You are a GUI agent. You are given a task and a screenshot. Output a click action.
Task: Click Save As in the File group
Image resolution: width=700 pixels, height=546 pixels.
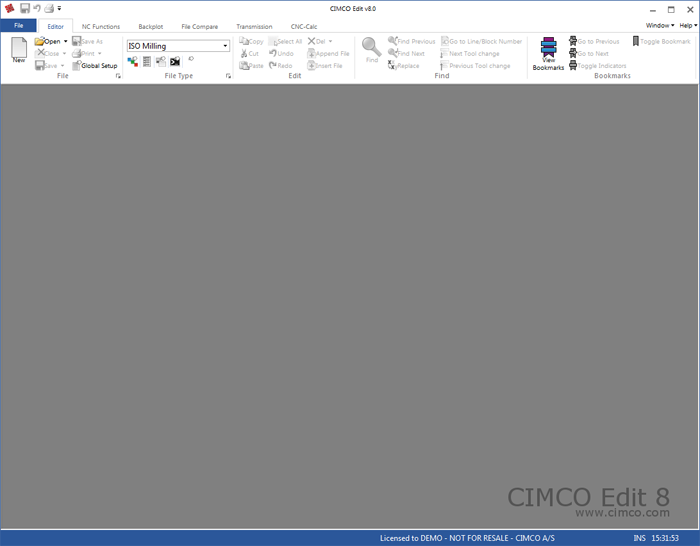(88, 41)
